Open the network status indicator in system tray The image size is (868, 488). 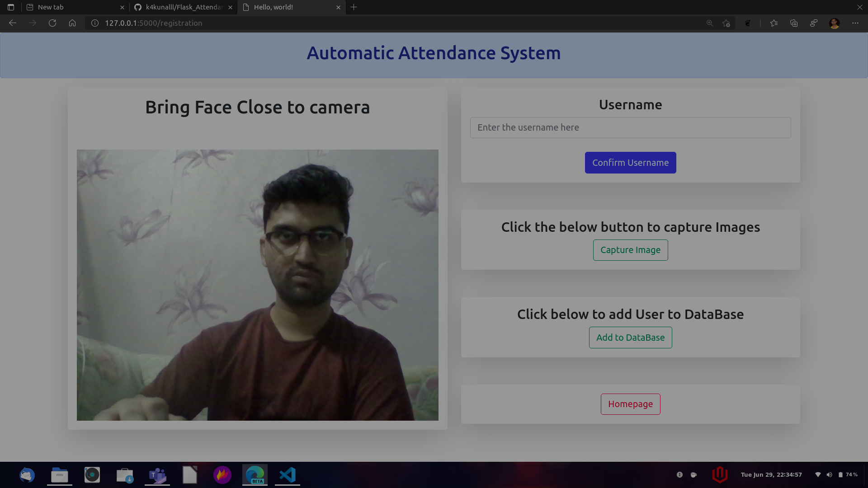pos(818,474)
